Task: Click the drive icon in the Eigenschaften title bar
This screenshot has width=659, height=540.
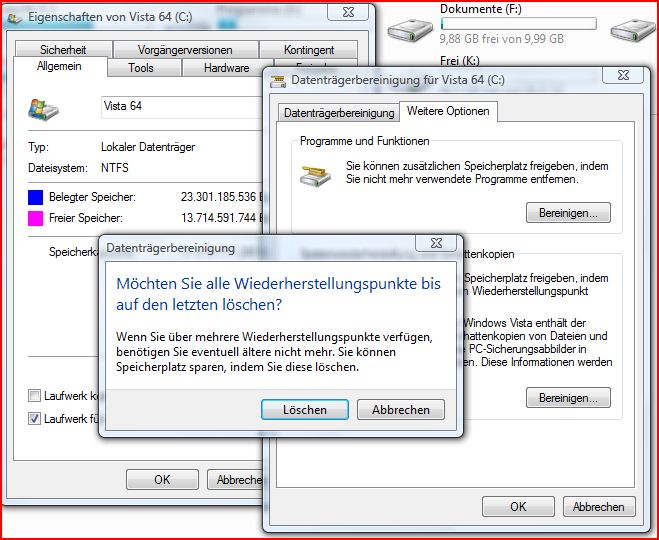Action: (15, 18)
